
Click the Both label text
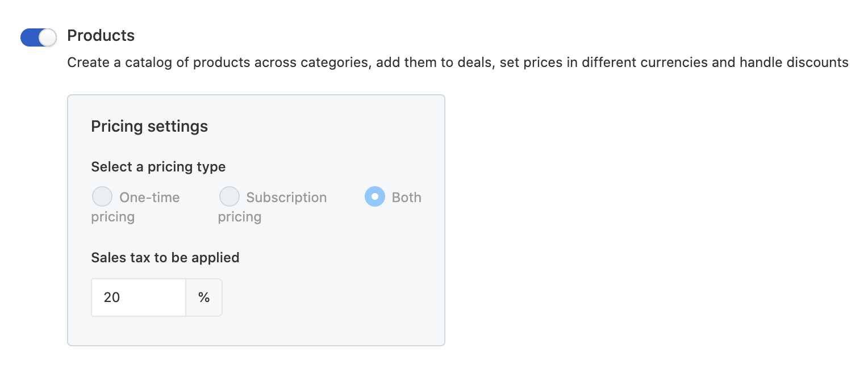coord(407,198)
